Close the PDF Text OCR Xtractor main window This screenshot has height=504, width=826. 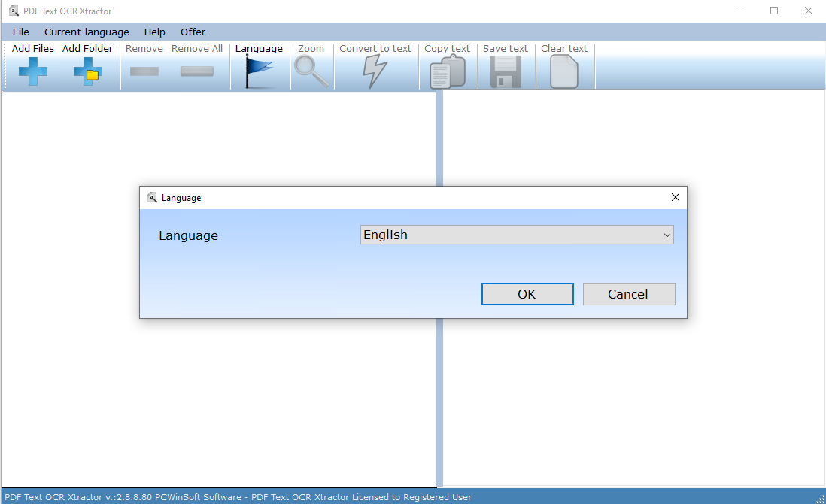point(809,11)
